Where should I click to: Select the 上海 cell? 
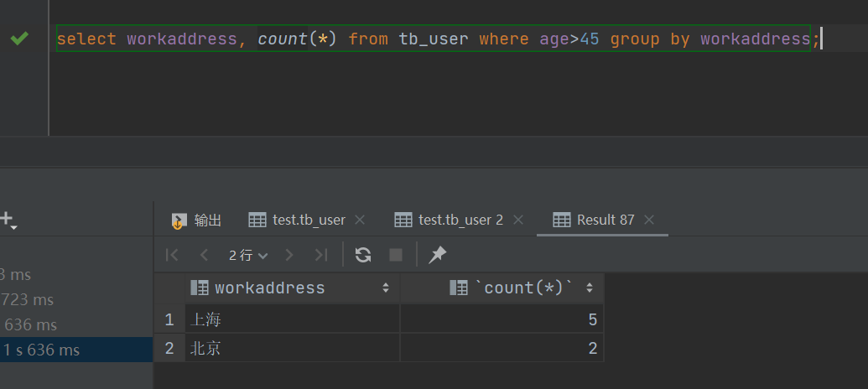[x=292, y=319]
